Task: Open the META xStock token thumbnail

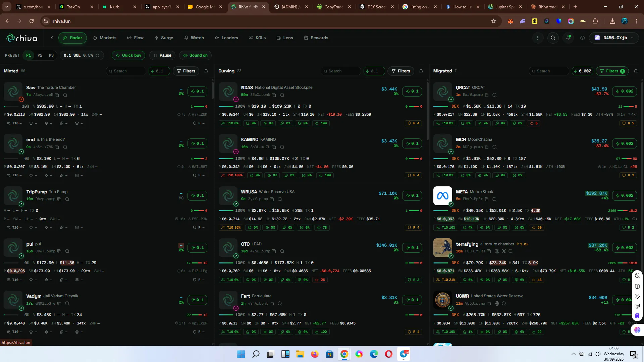Action: pyautogui.click(x=442, y=195)
